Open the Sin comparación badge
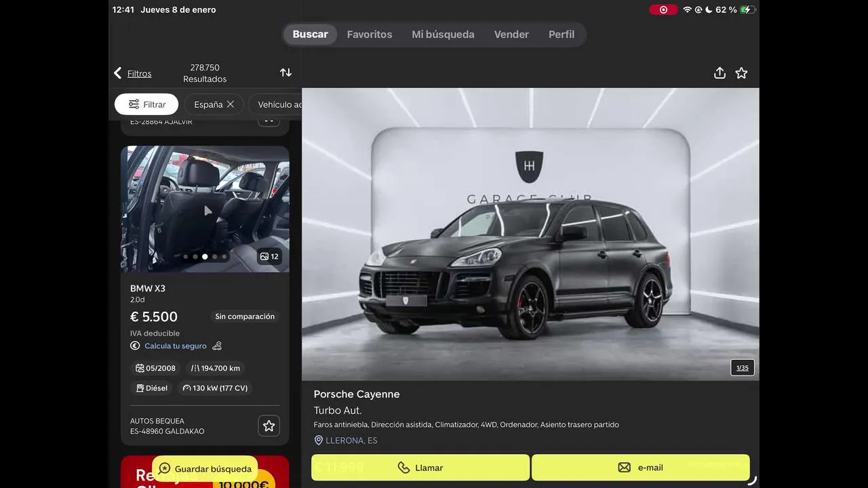Viewport: 868px width, 488px height. click(245, 317)
